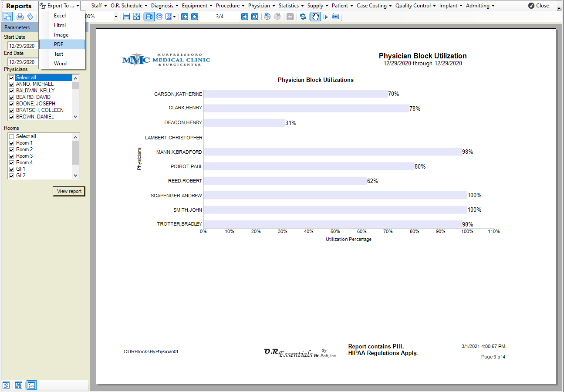
Task: Click the Print report icon
Action: pyautogui.click(x=20, y=17)
